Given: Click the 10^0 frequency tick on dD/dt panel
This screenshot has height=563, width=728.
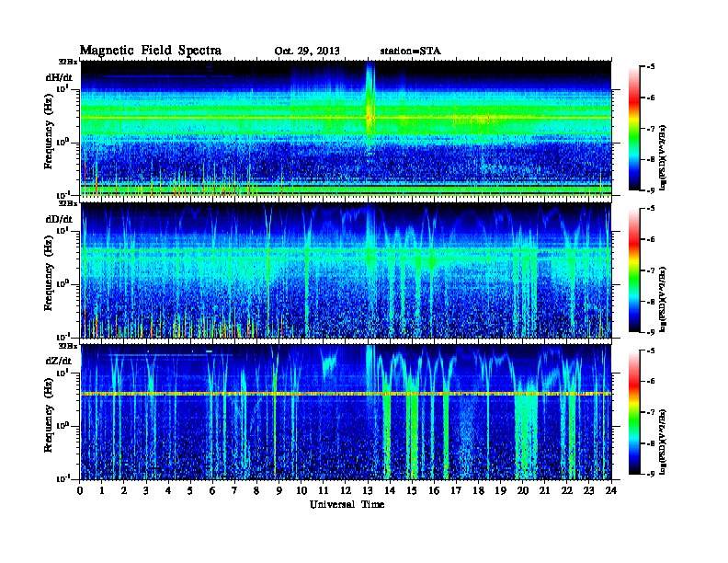Looking at the screenshot, I should [x=62, y=284].
